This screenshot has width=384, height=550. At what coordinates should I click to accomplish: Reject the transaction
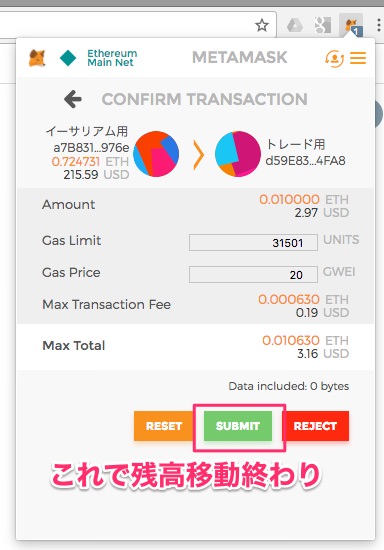coord(315,426)
